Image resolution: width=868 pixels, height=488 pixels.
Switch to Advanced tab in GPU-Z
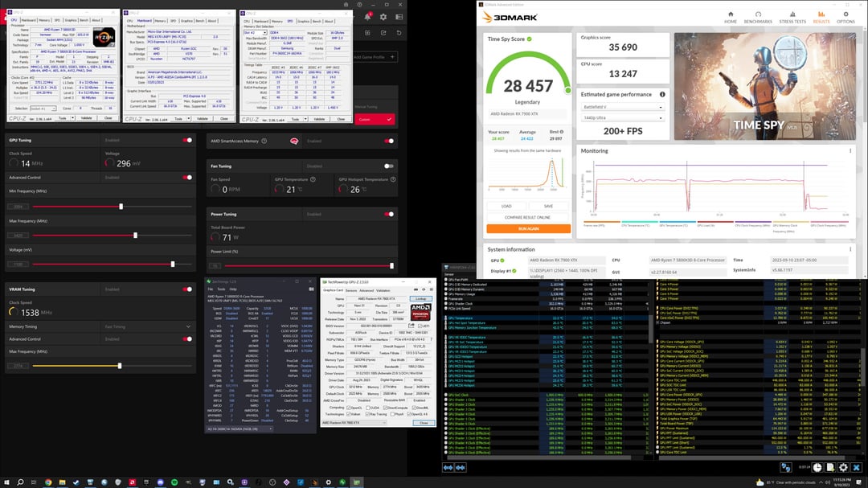(366, 290)
